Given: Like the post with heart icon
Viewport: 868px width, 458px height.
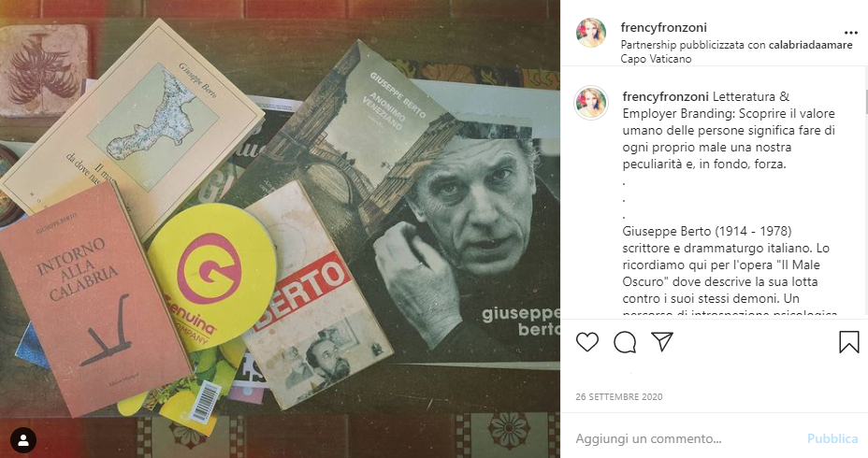Looking at the screenshot, I should click(x=586, y=342).
